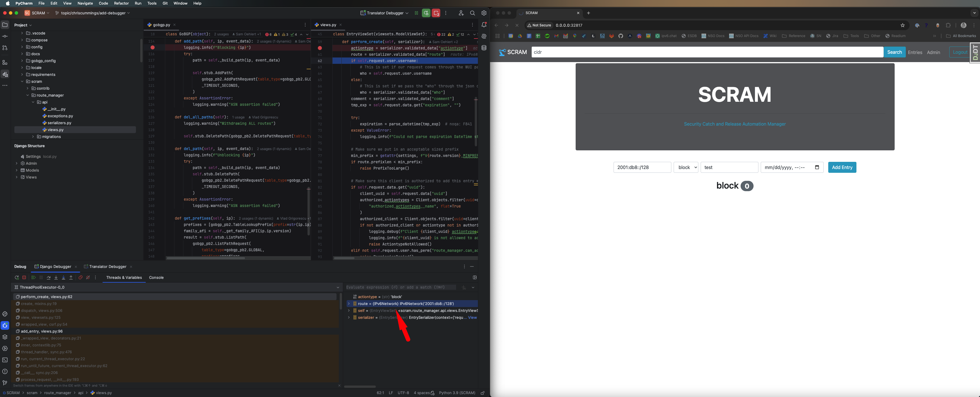Click the Step Into My Code icon
Viewport: 980px width, 397px height.
pyautogui.click(x=64, y=277)
